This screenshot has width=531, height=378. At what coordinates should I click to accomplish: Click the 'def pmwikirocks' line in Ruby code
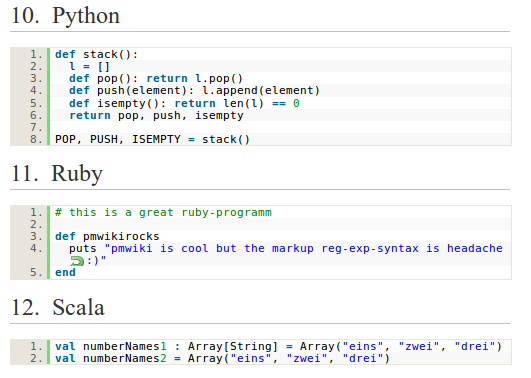point(107,236)
